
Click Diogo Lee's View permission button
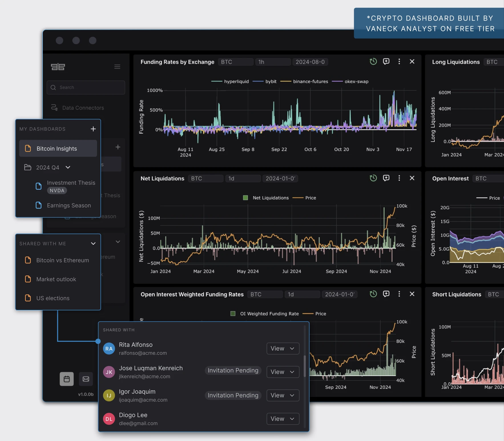(283, 419)
